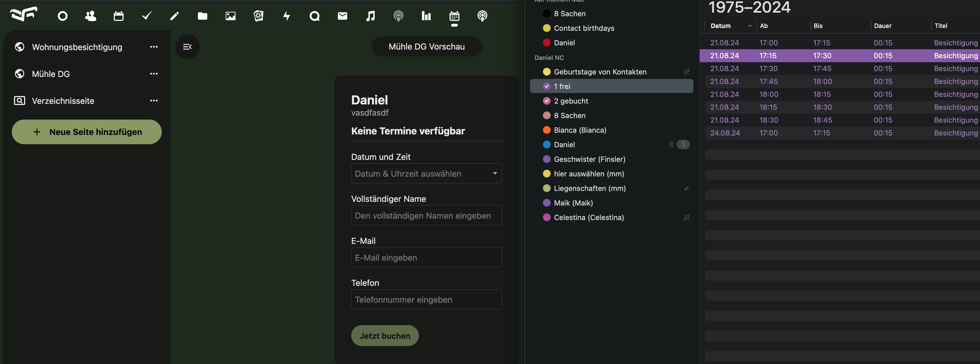Toggle the Liegenschaften (mm) calendar circle
This screenshot has height=364, width=980.
547,188
